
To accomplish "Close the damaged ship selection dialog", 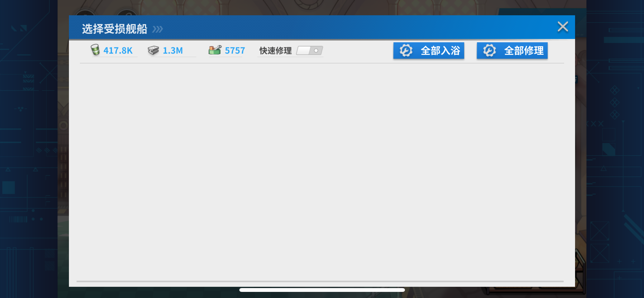I will (563, 26).
